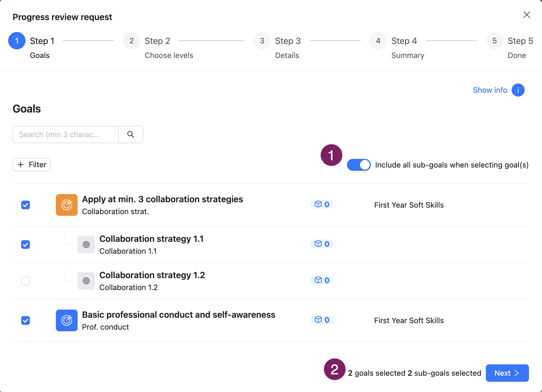Go to Step 5 Done

click(x=509, y=46)
